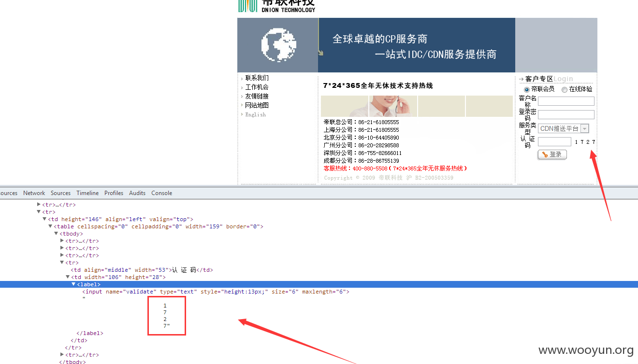
Task: Collapse the tbody node in DOM tree
Action: coord(56,234)
